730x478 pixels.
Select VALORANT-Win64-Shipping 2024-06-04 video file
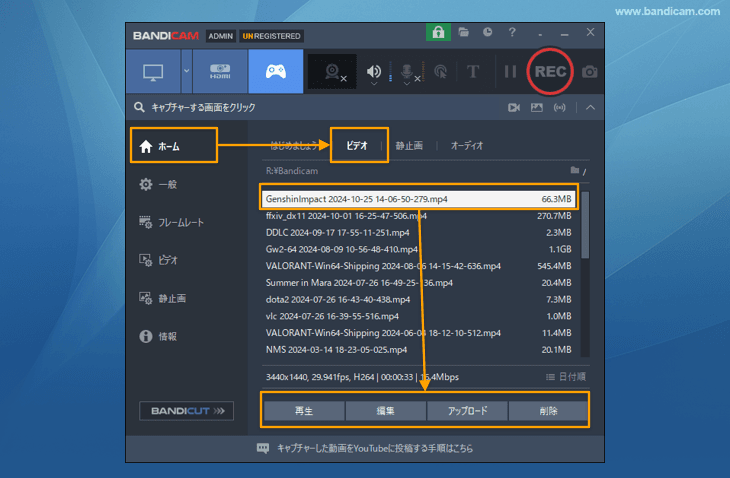419,333
